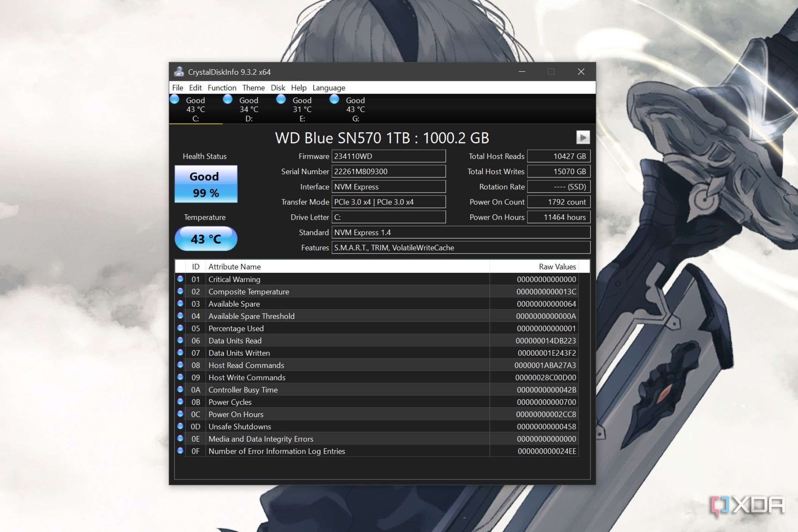The width and height of the screenshot is (798, 532).
Task: Click the Power On Hours value 11464 hours
Action: click(x=559, y=217)
